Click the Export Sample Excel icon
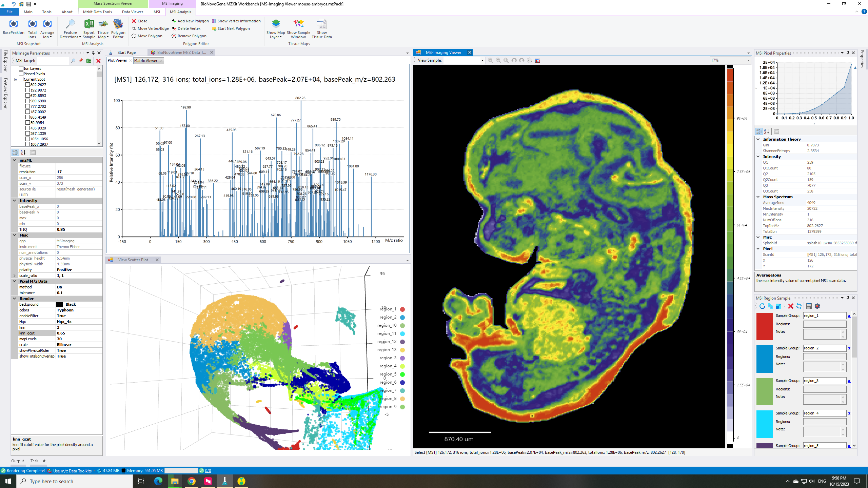 [89, 24]
